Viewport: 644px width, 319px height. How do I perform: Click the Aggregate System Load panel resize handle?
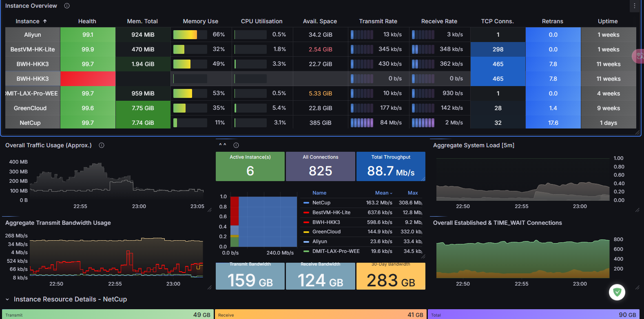pos(637,210)
